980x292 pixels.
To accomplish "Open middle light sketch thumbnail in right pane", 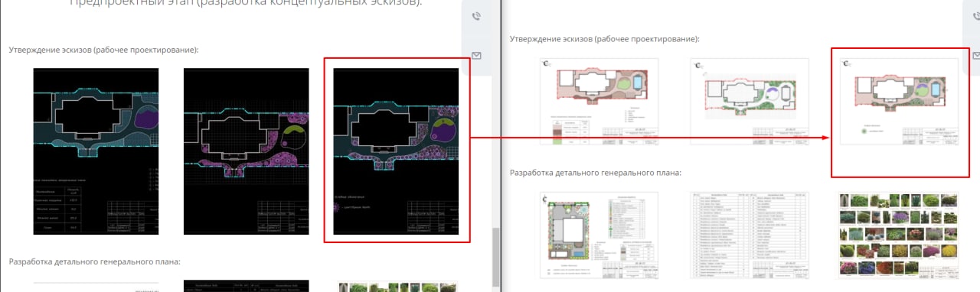I will (749, 101).
